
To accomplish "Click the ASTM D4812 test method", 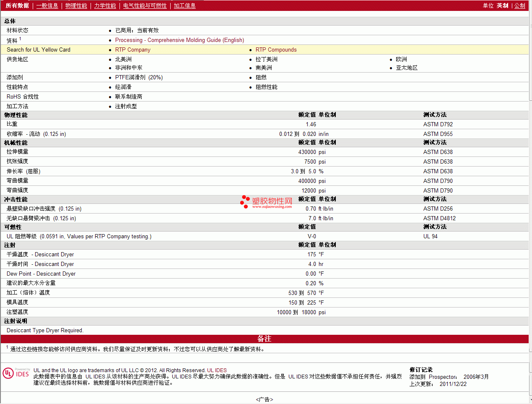I will pyautogui.click(x=439, y=218).
